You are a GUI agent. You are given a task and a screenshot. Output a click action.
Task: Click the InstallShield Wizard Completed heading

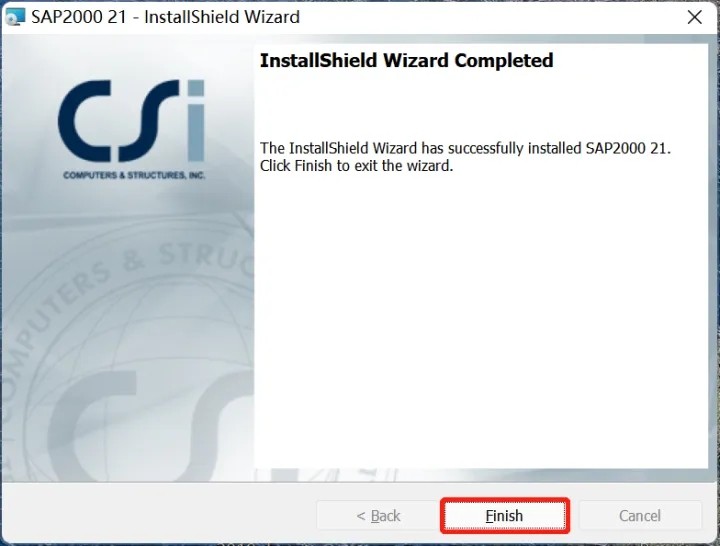(x=406, y=60)
